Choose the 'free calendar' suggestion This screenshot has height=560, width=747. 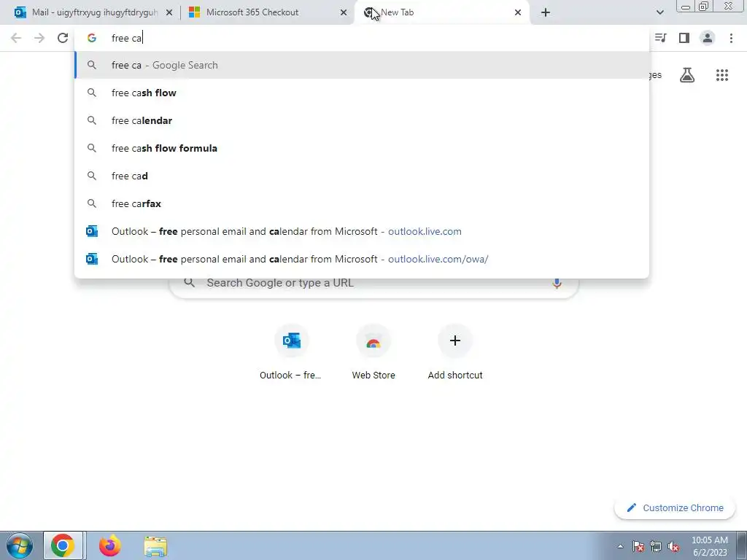point(362,120)
